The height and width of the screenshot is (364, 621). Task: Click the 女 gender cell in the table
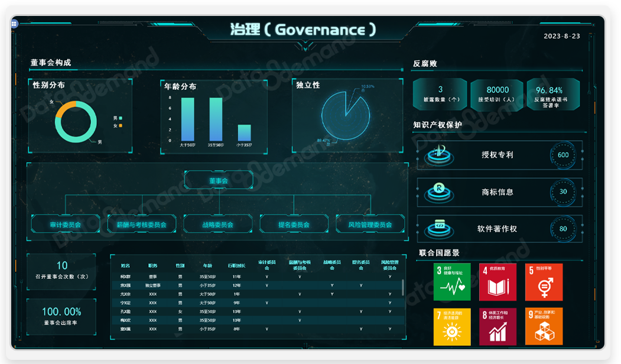point(180,311)
